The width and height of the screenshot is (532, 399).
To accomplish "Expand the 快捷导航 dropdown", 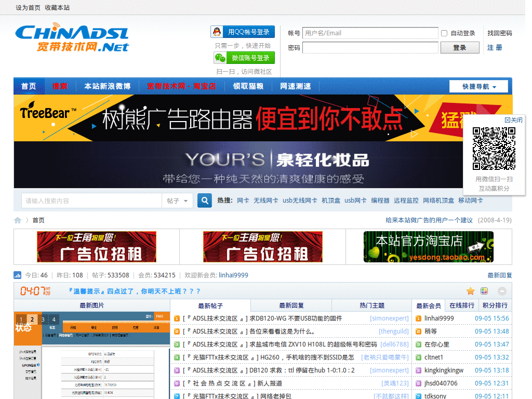I will (478, 87).
